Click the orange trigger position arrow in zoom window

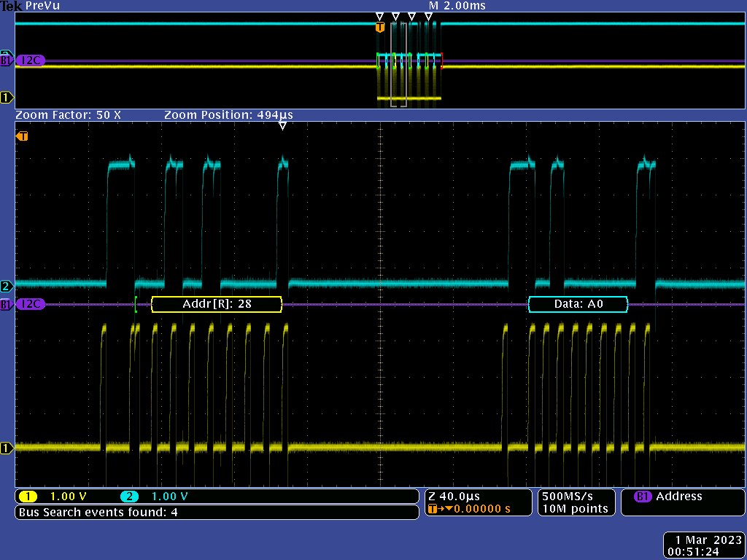point(22,136)
